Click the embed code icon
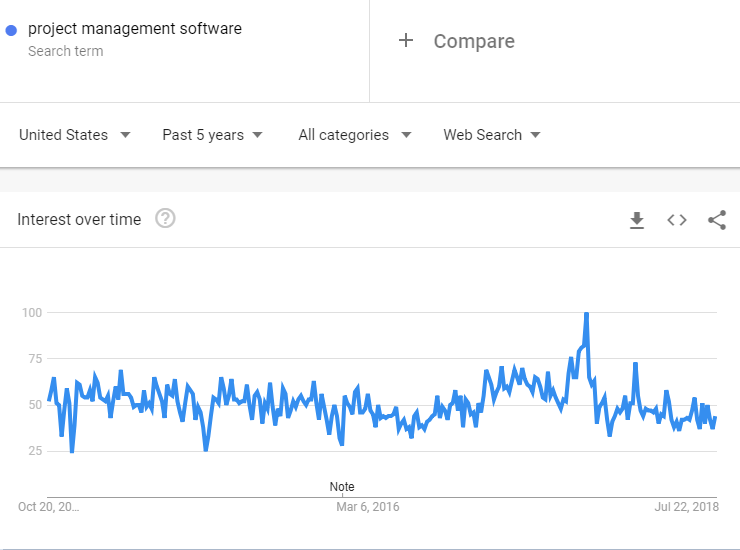The width and height of the screenshot is (740, 550). coord(677,220)
